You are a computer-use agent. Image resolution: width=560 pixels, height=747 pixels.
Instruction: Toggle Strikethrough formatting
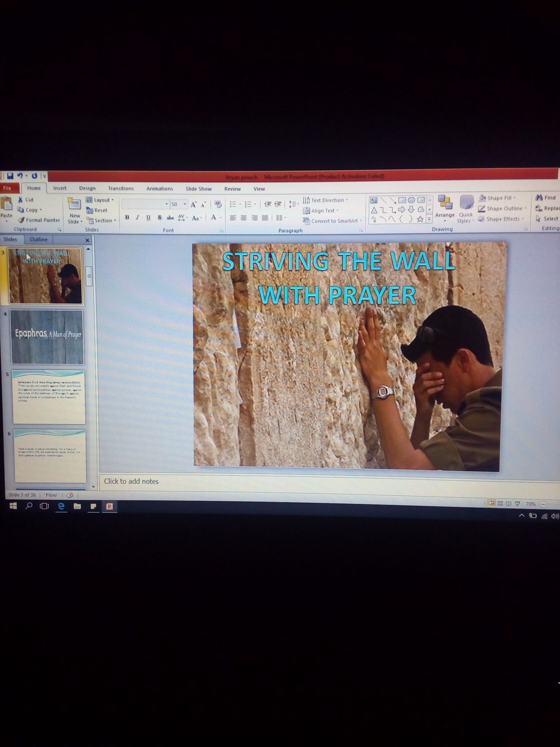click(170, 218)
